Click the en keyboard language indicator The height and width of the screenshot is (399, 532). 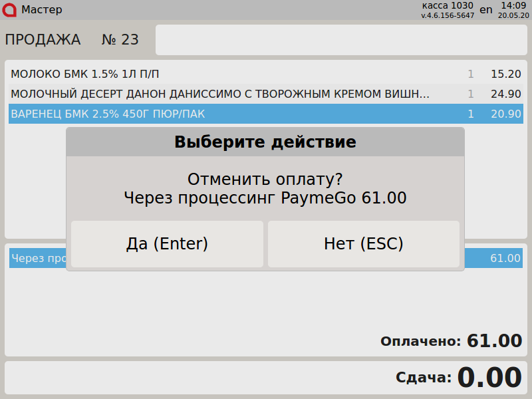[x=486, y=10]
